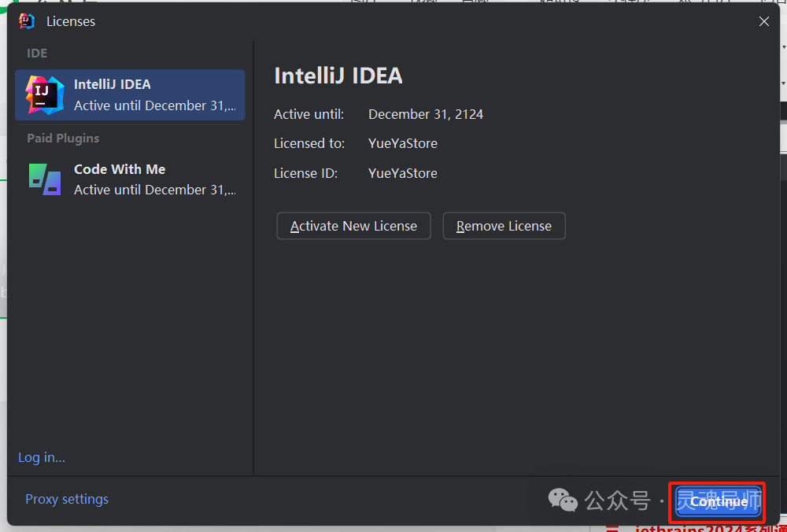Close the Licenses dialog with the X
Screen dimensions: 787x532
[763, 21]
